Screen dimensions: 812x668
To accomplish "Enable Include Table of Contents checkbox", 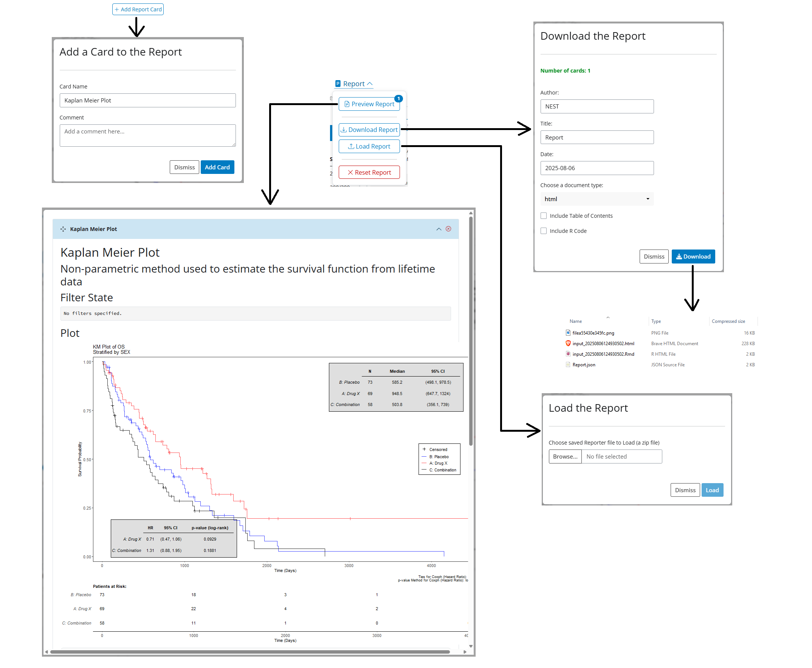I will [543, 216].
